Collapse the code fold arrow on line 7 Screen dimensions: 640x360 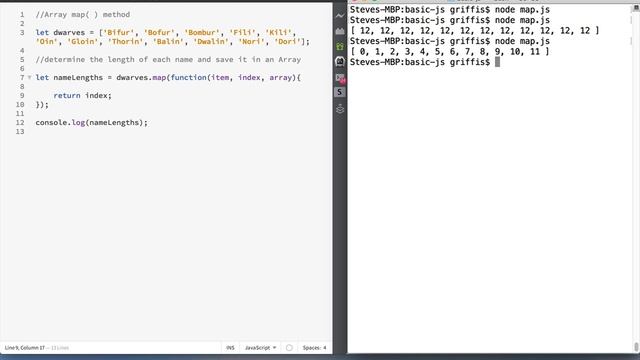point(29,78)
